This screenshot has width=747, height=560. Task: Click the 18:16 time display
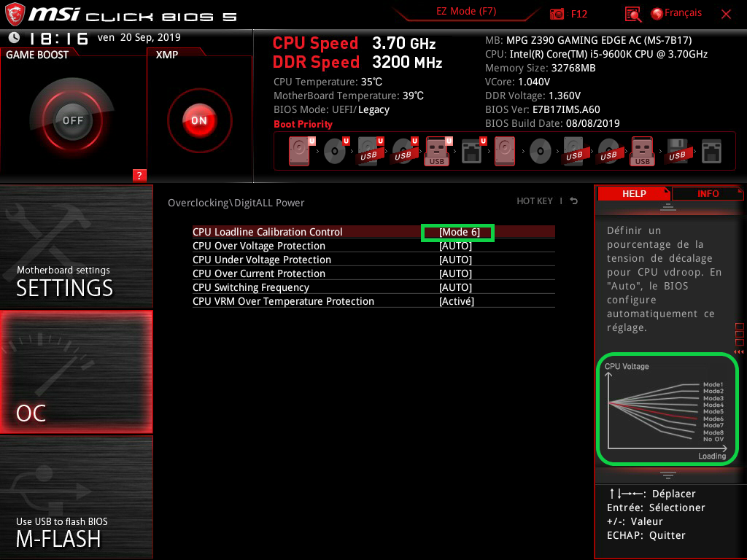pyautogui.click(x=58, y=38)
